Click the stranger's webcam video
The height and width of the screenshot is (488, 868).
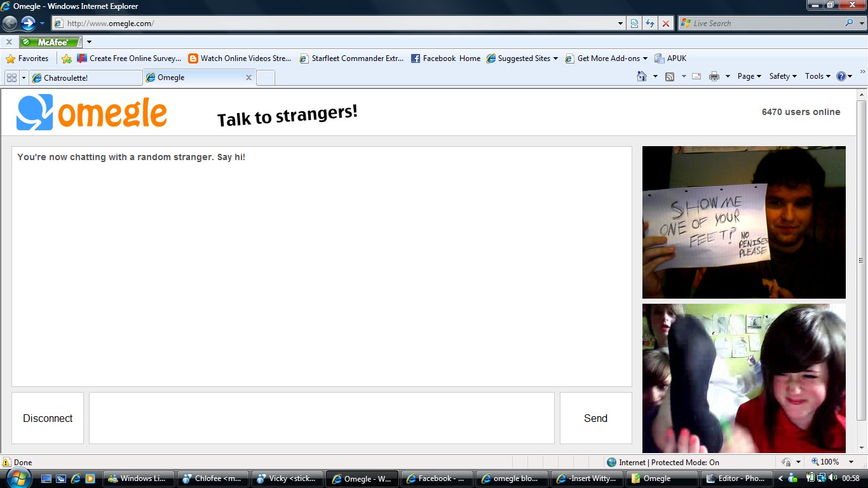[x=744, y=222]
